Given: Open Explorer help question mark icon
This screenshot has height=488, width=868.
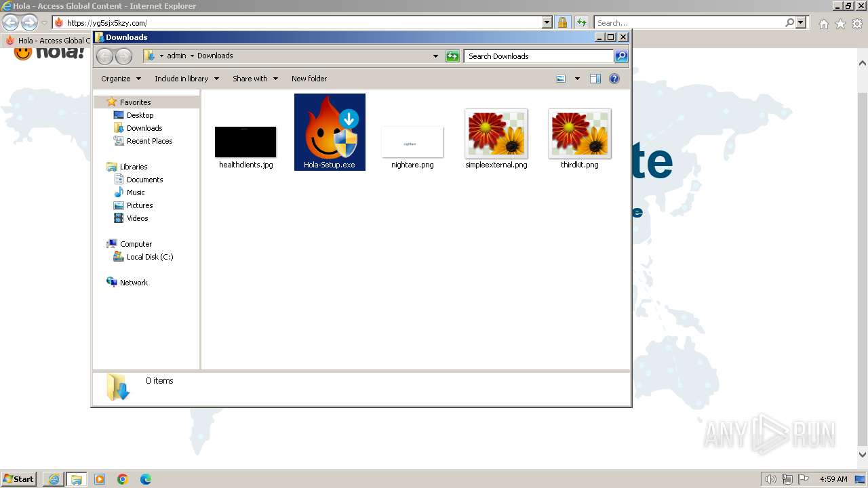Looking at the screenshot, I should [x=614, y=79].
